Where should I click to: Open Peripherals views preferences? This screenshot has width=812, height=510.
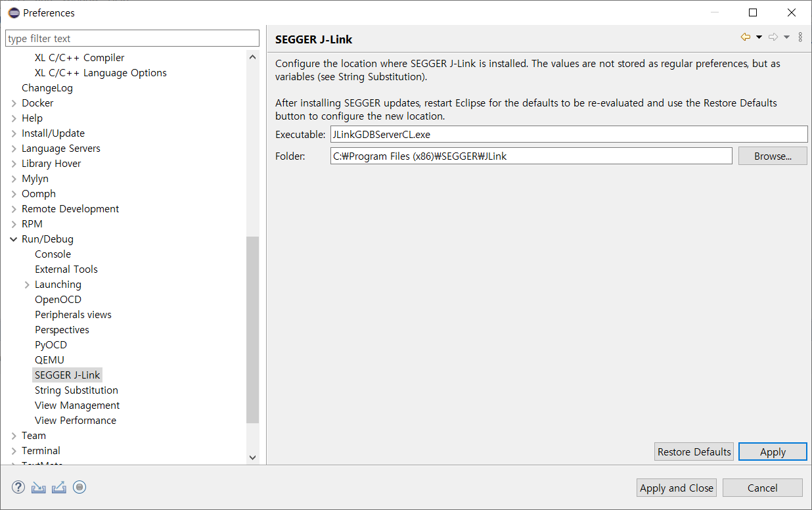point(73,315)
